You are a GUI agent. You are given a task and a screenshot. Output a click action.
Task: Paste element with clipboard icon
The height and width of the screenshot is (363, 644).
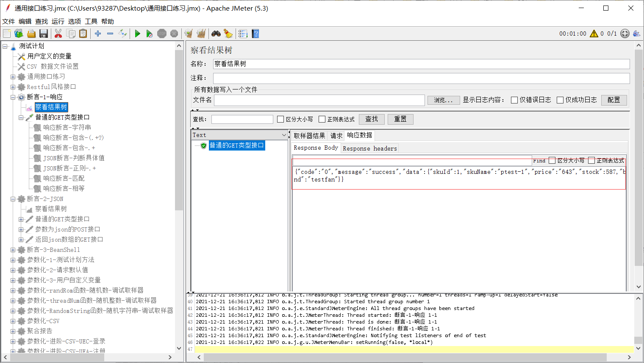coord(83,34)
